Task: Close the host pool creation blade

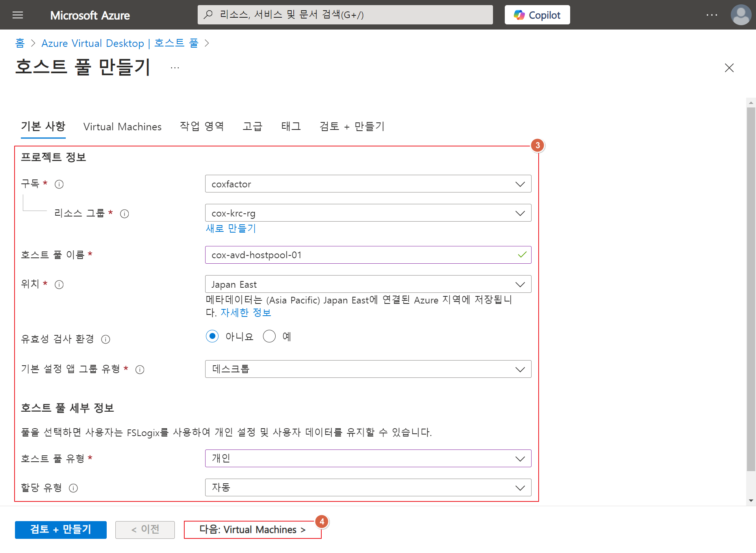Action: pyautogui.click(x=729, y=68)
